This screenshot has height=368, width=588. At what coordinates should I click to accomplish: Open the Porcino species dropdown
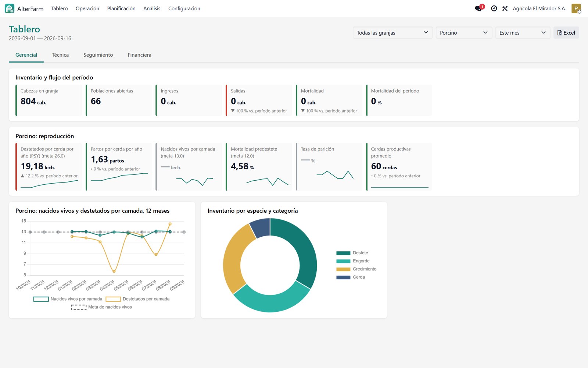[464, 33]
